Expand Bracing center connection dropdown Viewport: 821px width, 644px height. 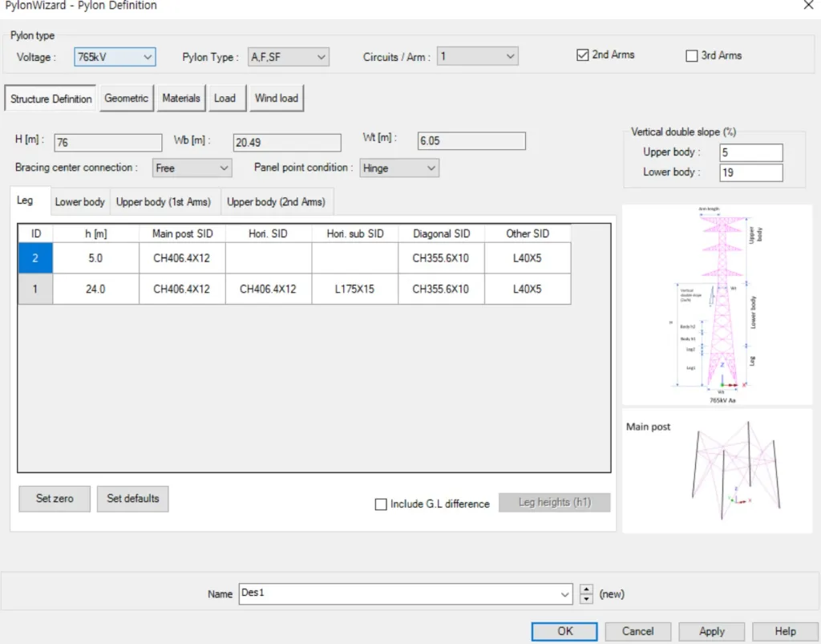[x=191, y=168]
